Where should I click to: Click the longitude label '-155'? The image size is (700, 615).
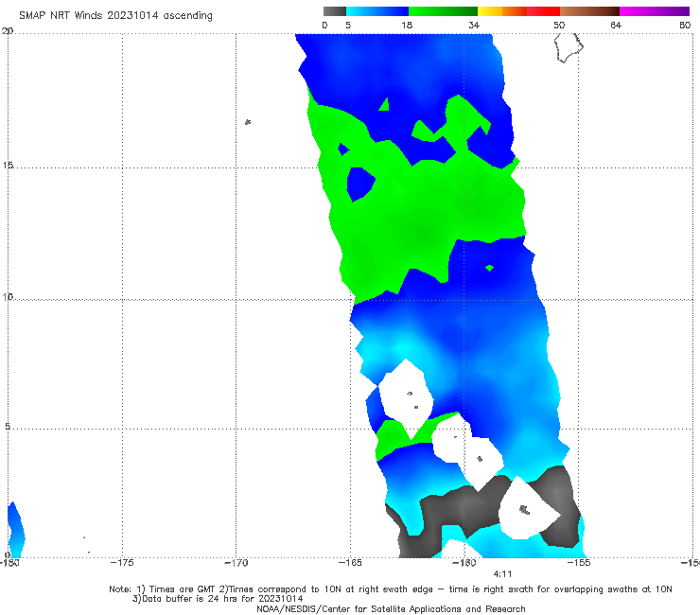pos(579,563)
